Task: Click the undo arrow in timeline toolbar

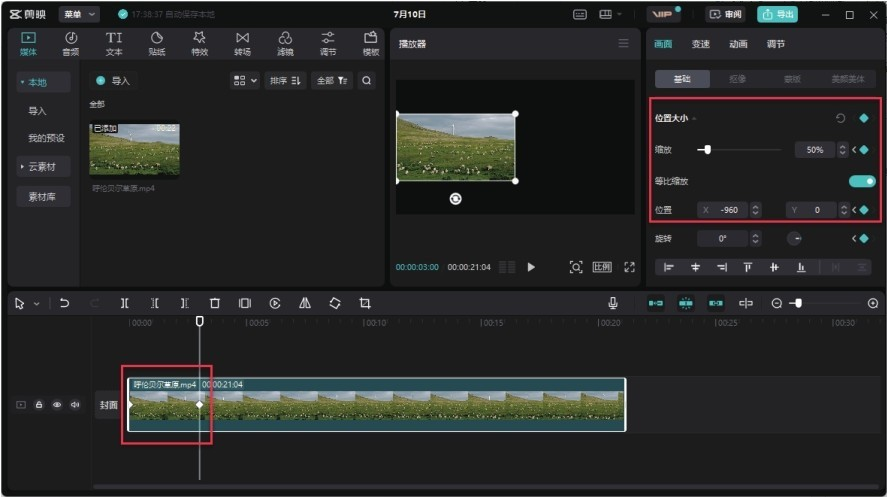Action: coord(64,303)
